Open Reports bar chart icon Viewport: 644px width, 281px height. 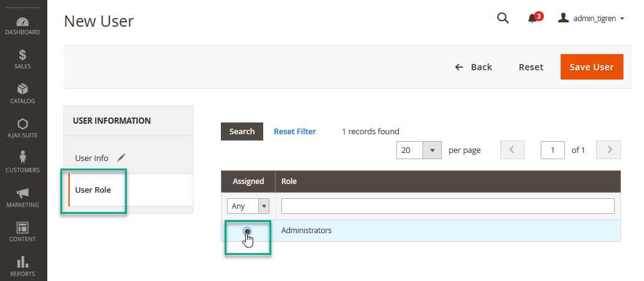22,263
